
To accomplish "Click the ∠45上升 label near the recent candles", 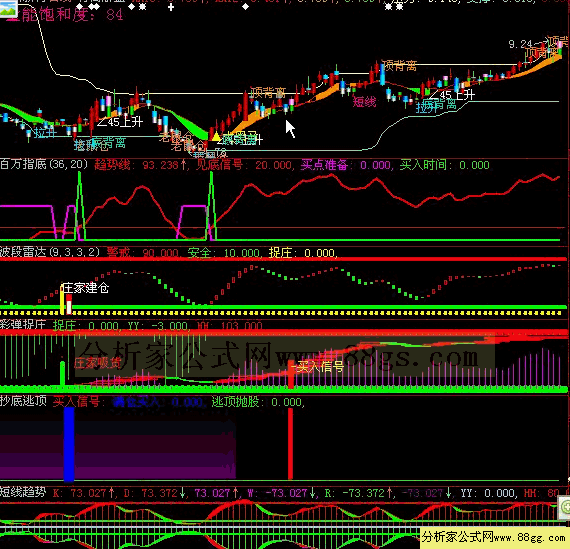I will click(452, 95).
